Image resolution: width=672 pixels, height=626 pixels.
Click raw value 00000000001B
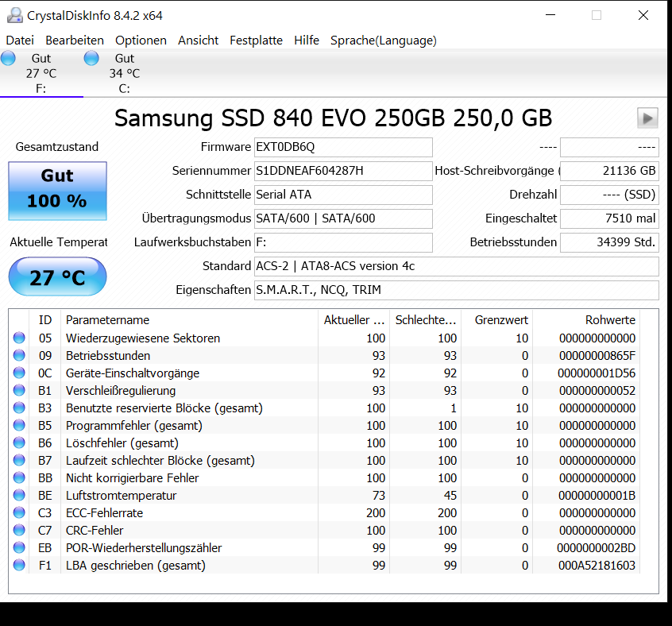[x=597, y=496]
